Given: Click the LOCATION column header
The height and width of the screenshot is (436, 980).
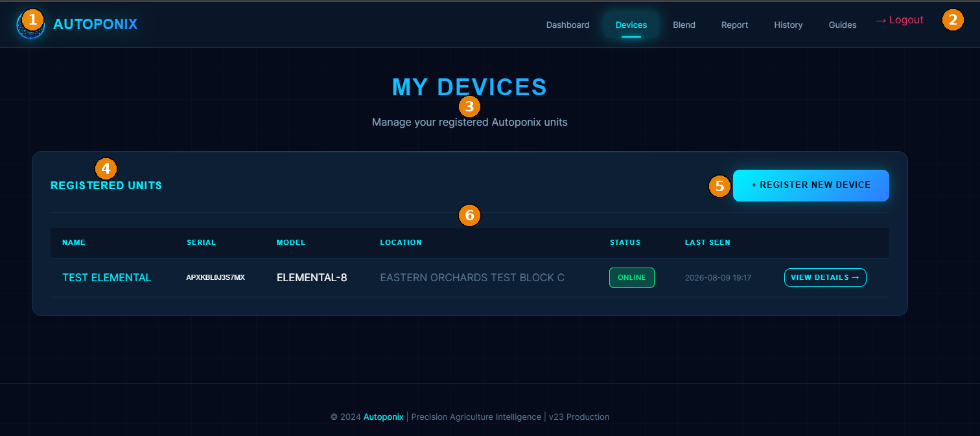Looking at the screenshot, I should pyautogui.click(x=401, y=242).
